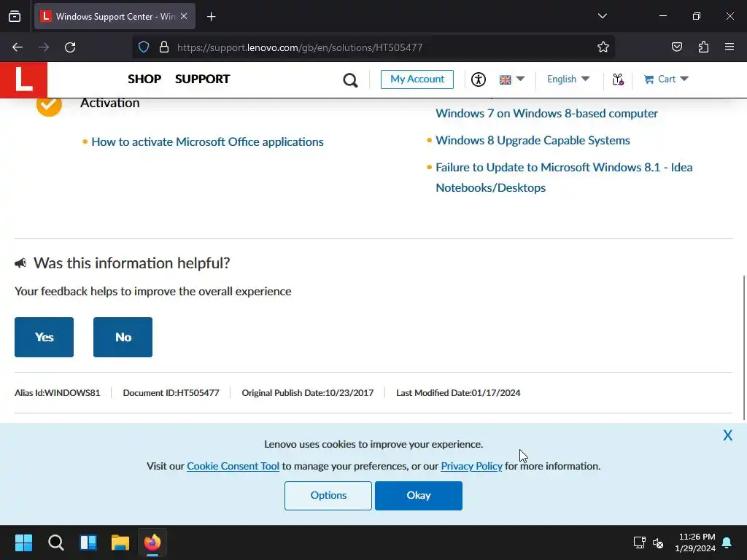
Task: Open Windows taskbar search
Action: [x=55, y=542]
